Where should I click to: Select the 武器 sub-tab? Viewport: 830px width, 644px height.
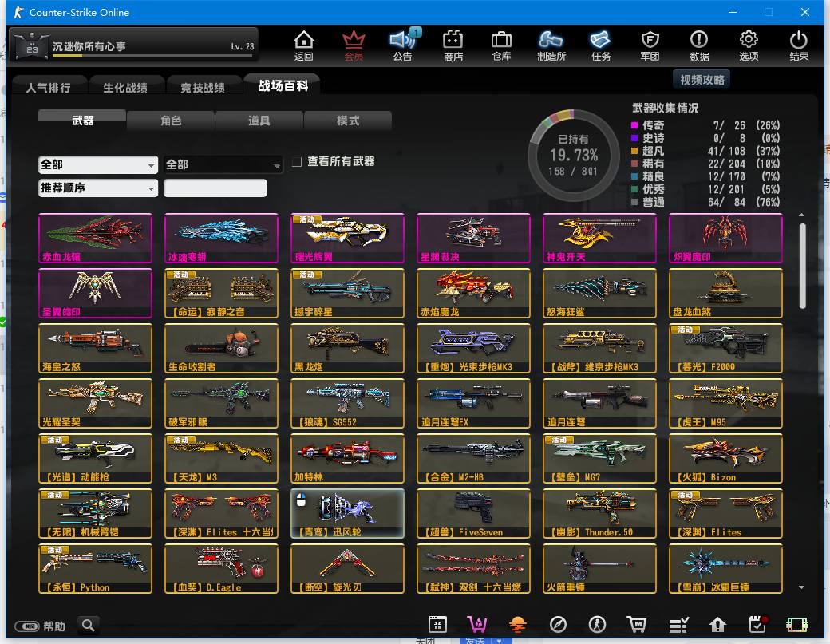82,121
